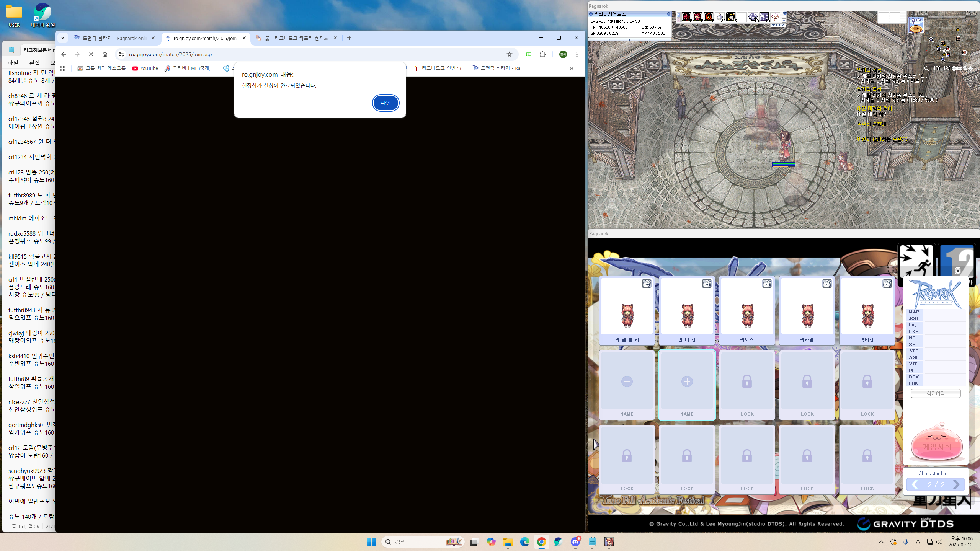Select the ro.gnjoy.com match join tab
980x551 pixels.
[206, 38]
